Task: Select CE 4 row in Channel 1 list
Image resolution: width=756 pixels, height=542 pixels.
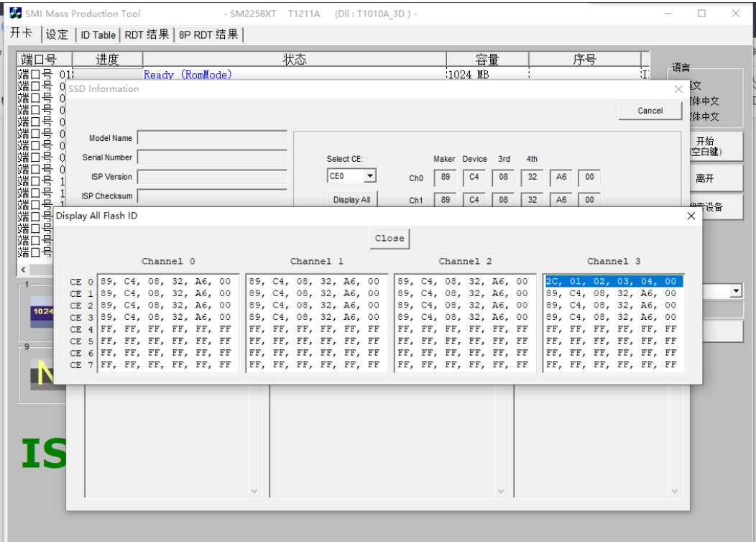Action: (x=315, y=329)
